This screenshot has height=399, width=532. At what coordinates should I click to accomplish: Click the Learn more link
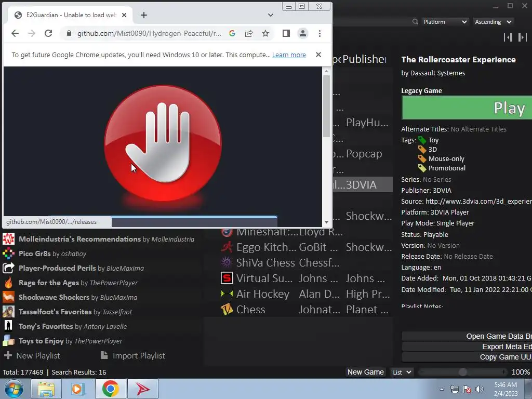pyautogui.click(x=289, y=55)
